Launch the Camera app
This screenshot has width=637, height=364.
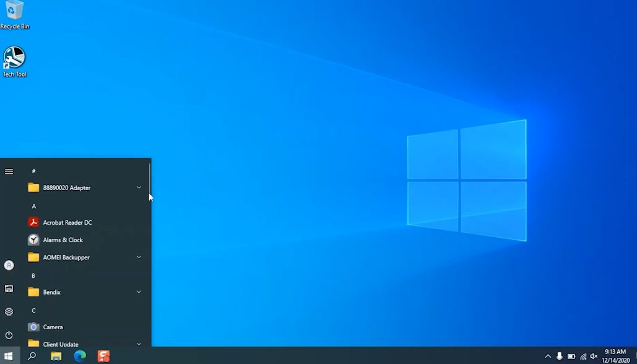pos(85,327)
